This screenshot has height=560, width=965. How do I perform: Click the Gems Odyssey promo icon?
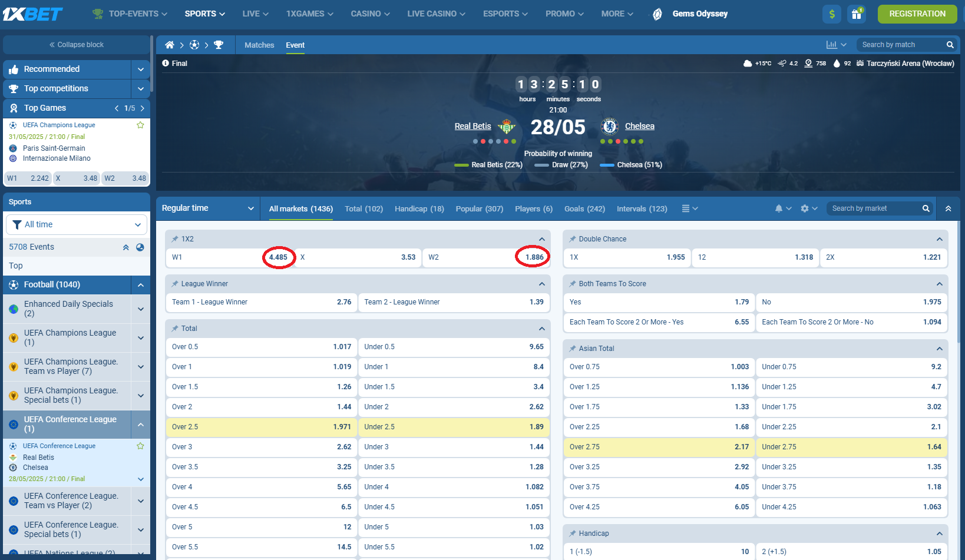pos(657,14)
